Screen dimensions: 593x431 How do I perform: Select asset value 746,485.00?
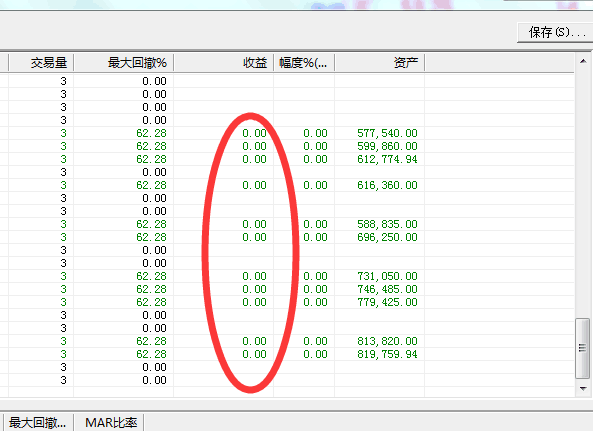[387, 289]
